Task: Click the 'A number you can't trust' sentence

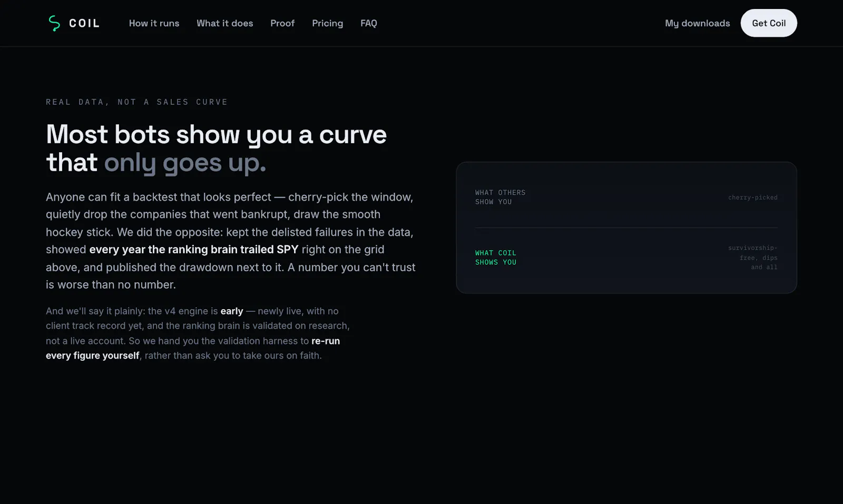Action: click(x=231, y=276)
